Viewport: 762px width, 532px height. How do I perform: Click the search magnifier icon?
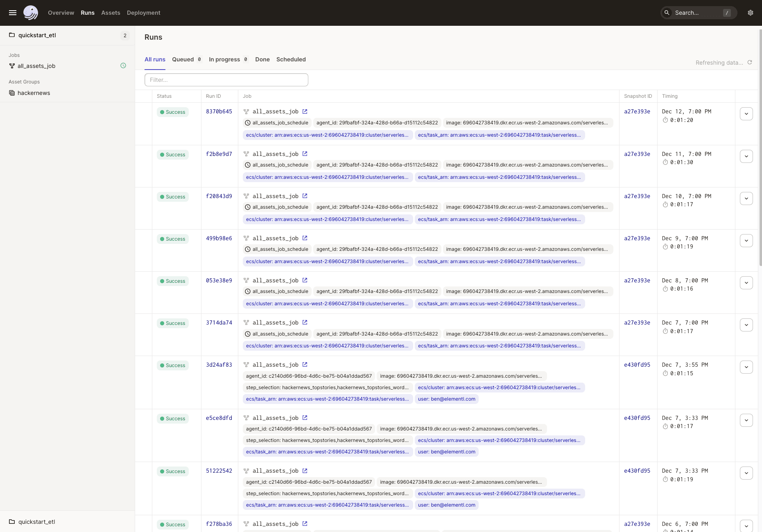point(667,13)
